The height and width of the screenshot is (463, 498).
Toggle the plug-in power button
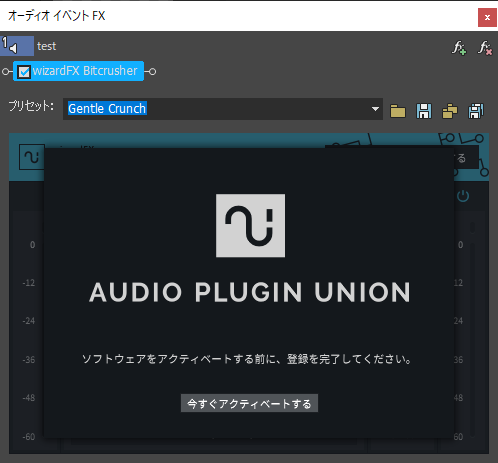point(463,196)
